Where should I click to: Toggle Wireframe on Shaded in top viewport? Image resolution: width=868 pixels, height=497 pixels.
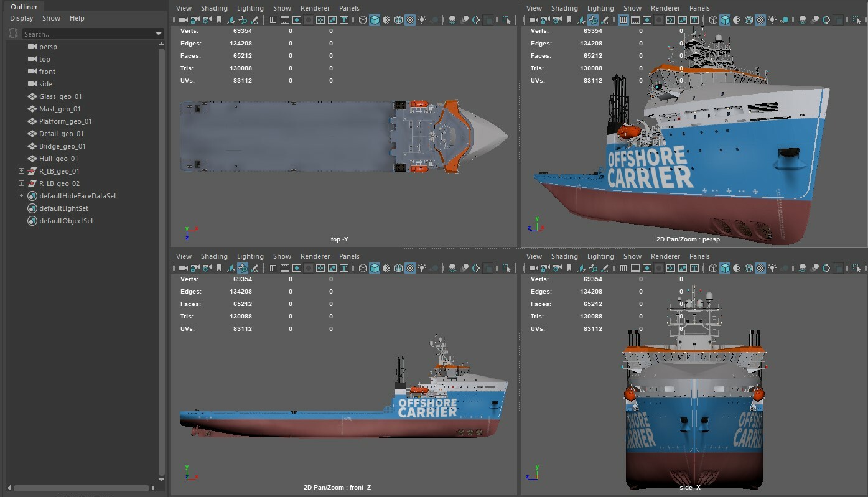coord(398,20)
